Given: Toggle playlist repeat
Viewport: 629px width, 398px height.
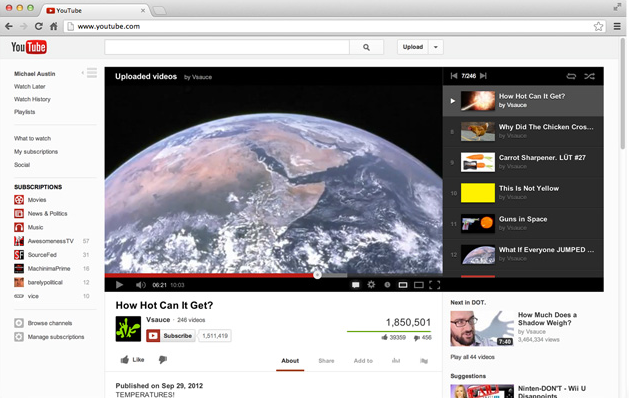Looking at the screenshot, I should 571,76.
